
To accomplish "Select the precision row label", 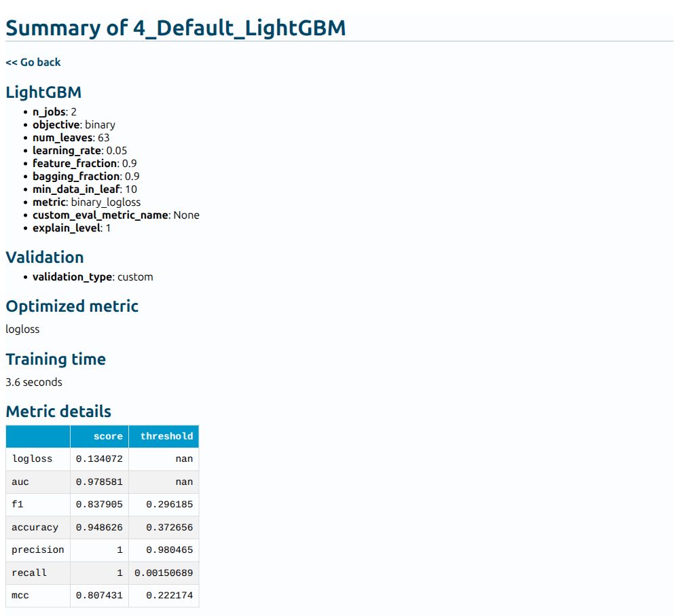I will [x=38, y=549].
